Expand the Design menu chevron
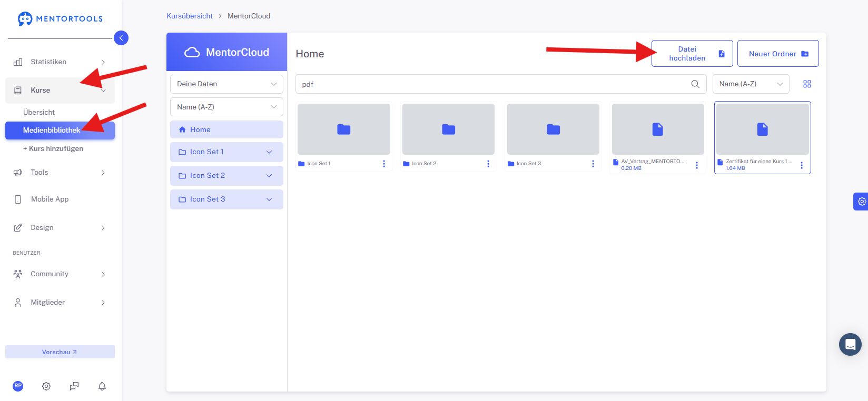This screenshot has height=401, width=868. pos(103,228)
